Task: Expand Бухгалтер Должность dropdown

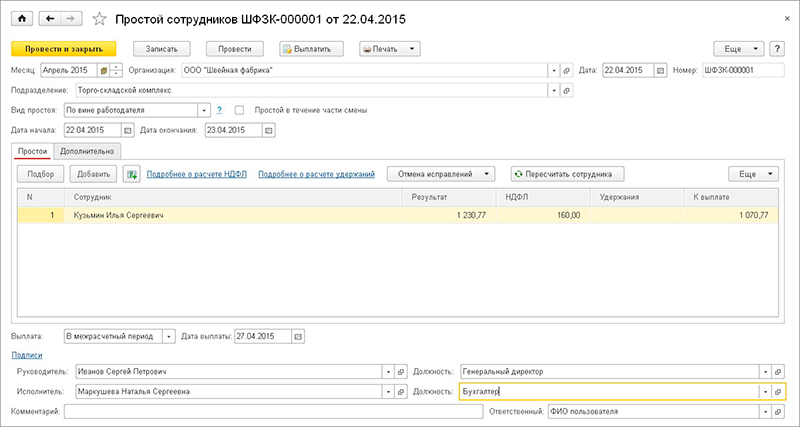Action: [765, 392]
